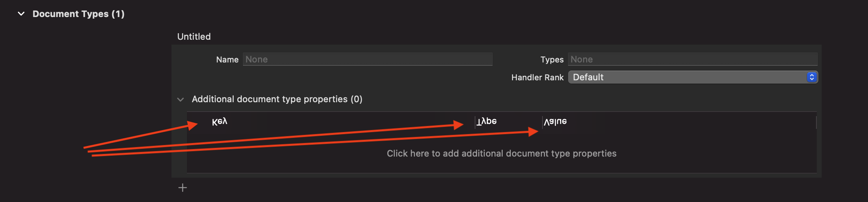Click the Types field label

coord(552,60)
